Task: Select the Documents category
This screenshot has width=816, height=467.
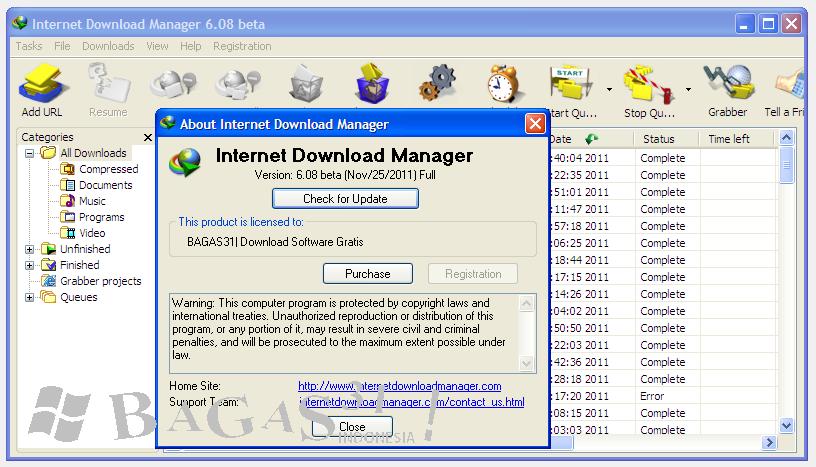Action: pyautogui.click(x=96, y=185)
